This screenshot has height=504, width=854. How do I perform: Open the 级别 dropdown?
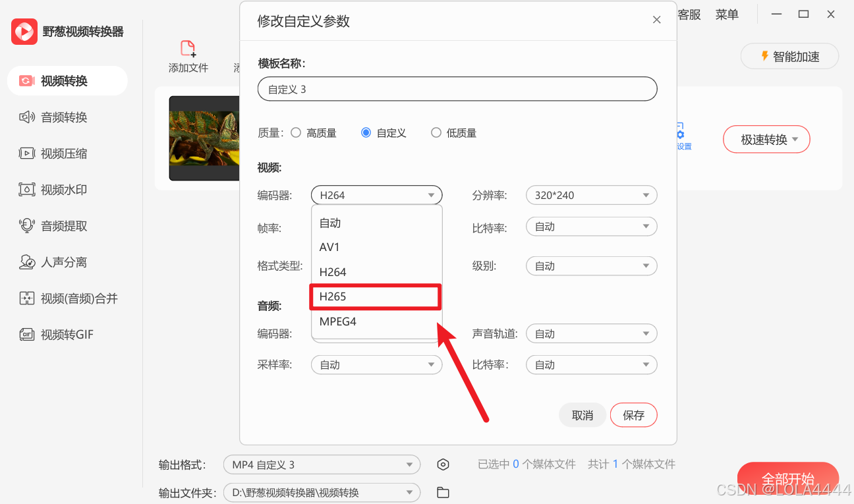point(592,266)
